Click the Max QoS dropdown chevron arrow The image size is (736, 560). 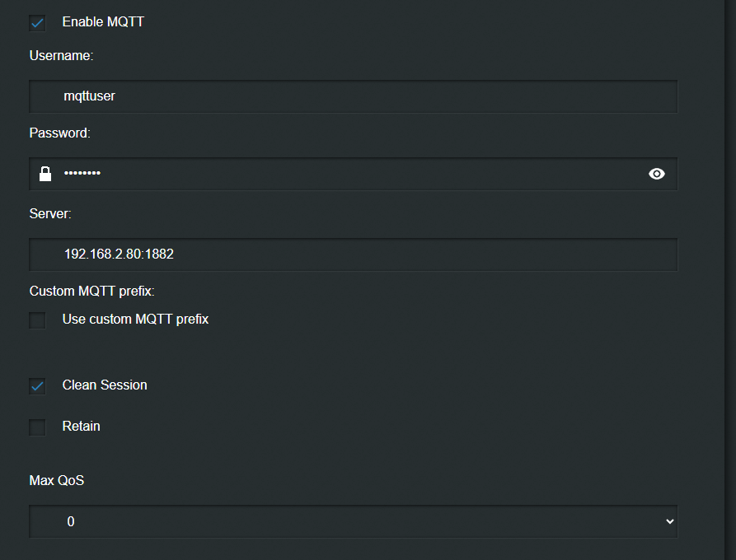point(669,521)
